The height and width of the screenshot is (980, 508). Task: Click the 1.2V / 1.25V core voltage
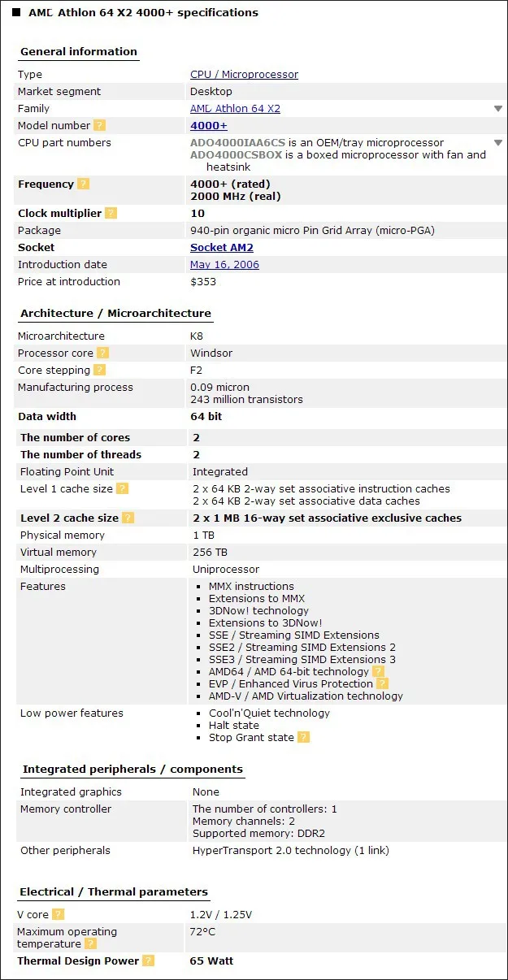coord(221,914)
